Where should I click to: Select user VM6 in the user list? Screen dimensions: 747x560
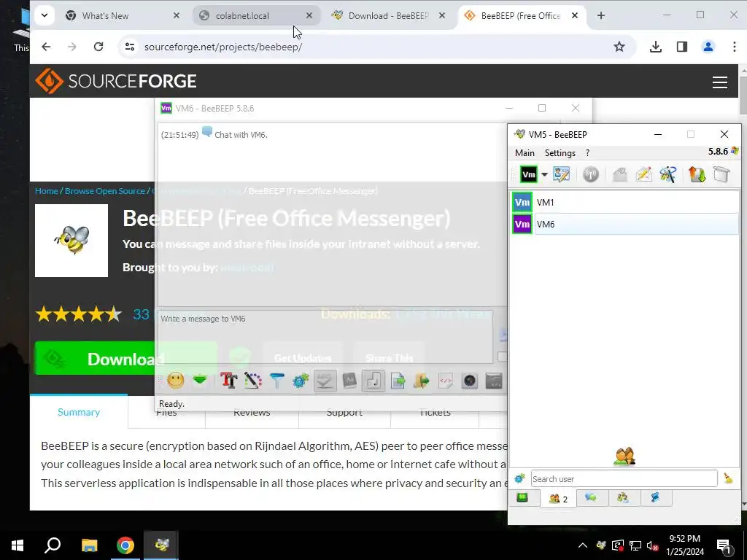point(625,224)
